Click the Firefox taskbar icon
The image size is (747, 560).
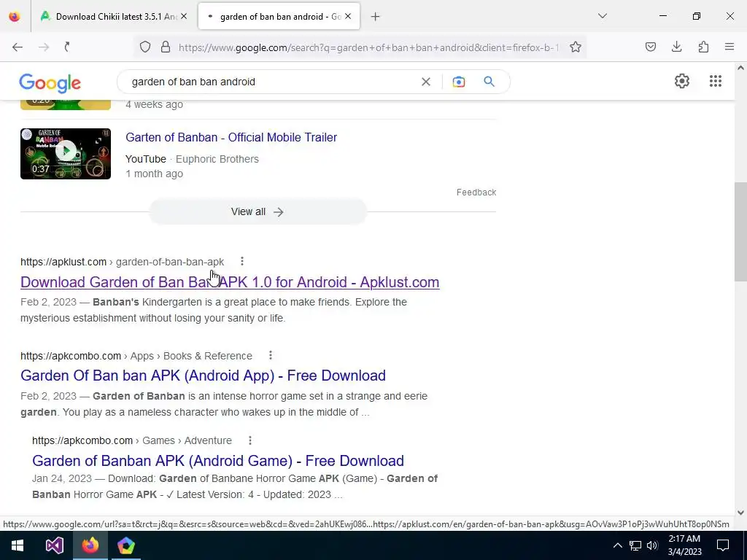coord(90,545)
